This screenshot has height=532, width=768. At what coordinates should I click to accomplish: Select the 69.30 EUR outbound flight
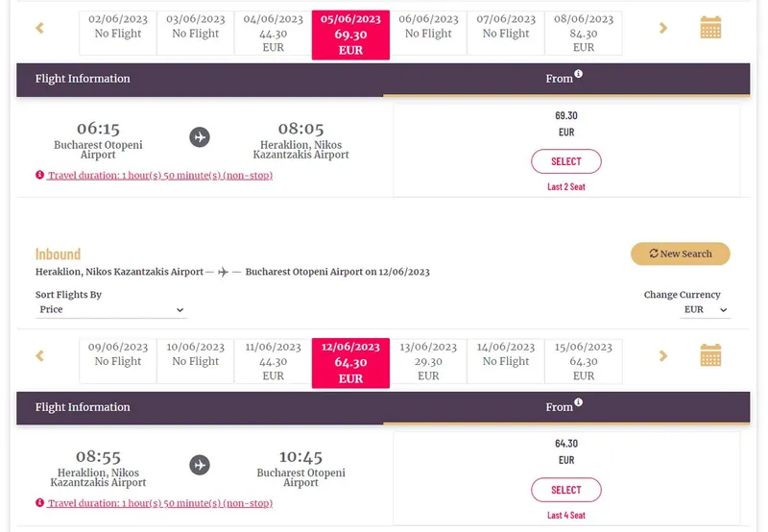pos(566,161)
